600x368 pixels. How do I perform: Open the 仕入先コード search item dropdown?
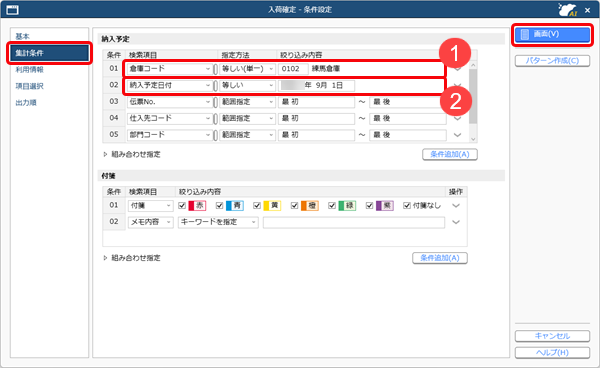pyautogui.click(x=170, y=119)
